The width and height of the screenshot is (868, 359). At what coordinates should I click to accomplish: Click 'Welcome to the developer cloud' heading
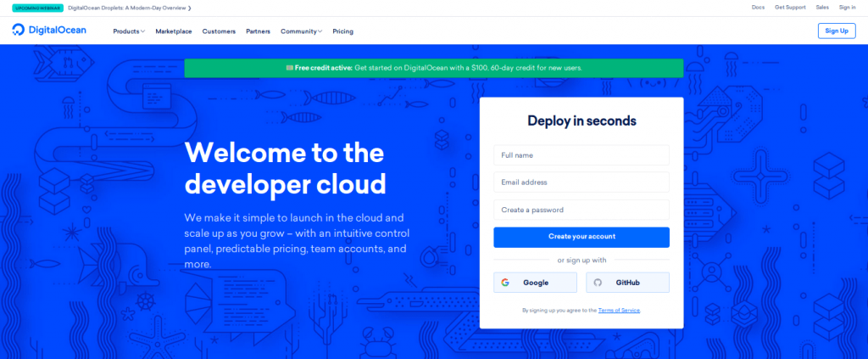285,168
